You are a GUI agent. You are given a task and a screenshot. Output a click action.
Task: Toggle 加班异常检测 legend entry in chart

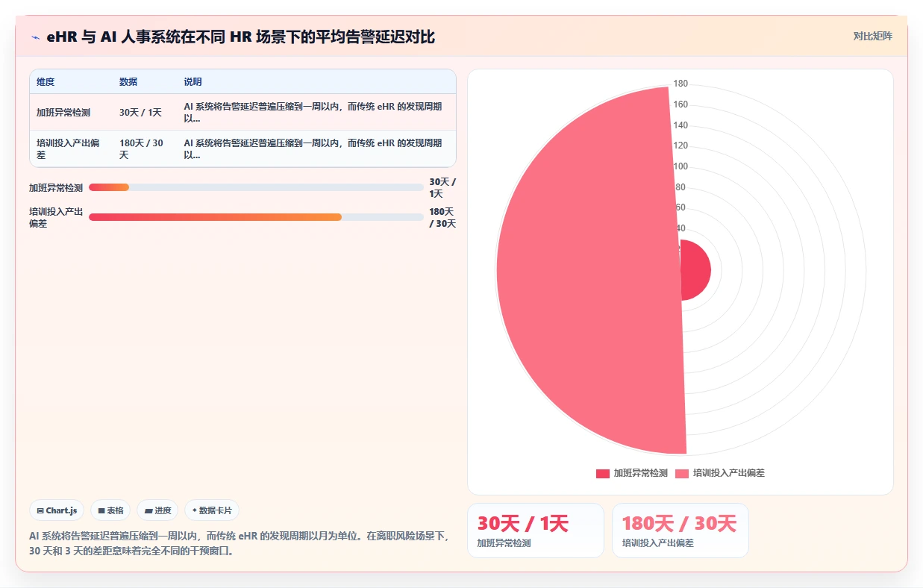[631, 473]
